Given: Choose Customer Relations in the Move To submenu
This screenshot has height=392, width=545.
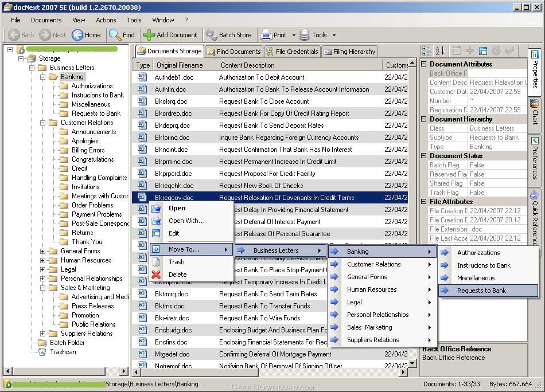Looking at the screenshot, I should pyautogui.click(x=381, y=264).
